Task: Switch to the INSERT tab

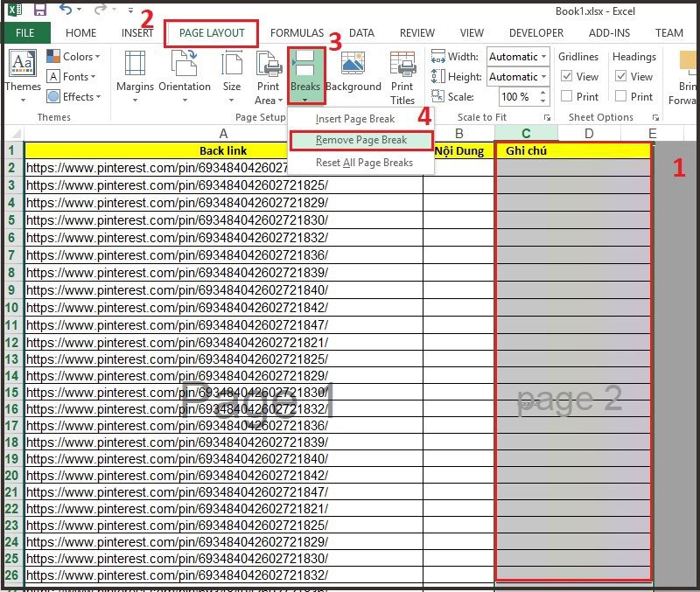Action: [137, 33]
